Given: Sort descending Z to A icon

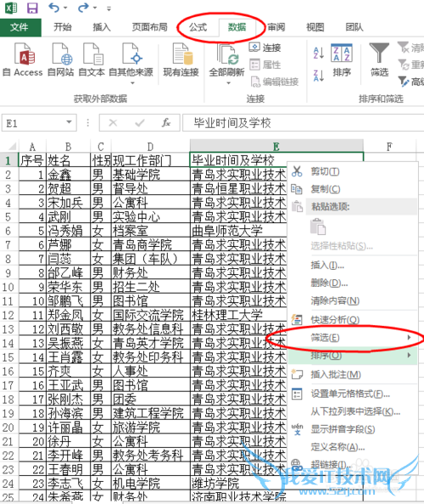Looking at the screenshot, I should 319,76.
